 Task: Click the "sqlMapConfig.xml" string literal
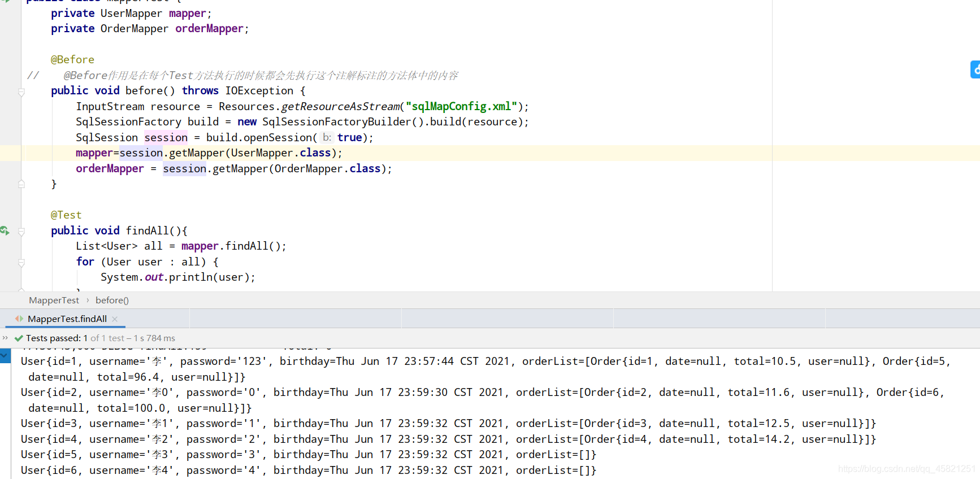pyautogui.click(x=461, y=106)
